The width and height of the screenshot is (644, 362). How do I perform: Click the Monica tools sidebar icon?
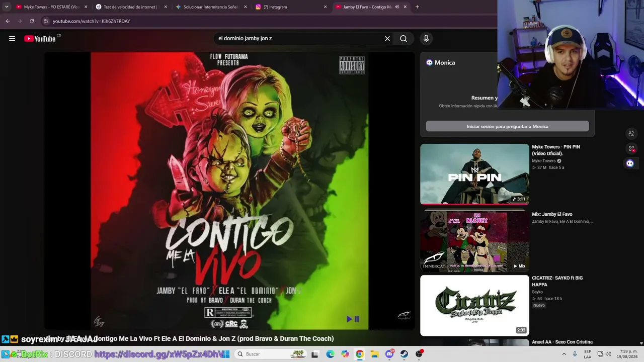pyautogui.click(x=631, y=148)
